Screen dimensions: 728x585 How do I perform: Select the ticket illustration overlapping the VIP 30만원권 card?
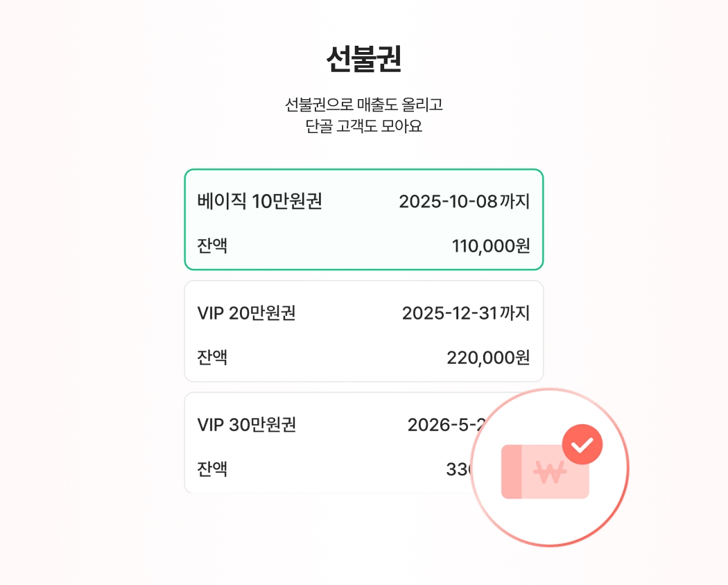coord(544,473)
